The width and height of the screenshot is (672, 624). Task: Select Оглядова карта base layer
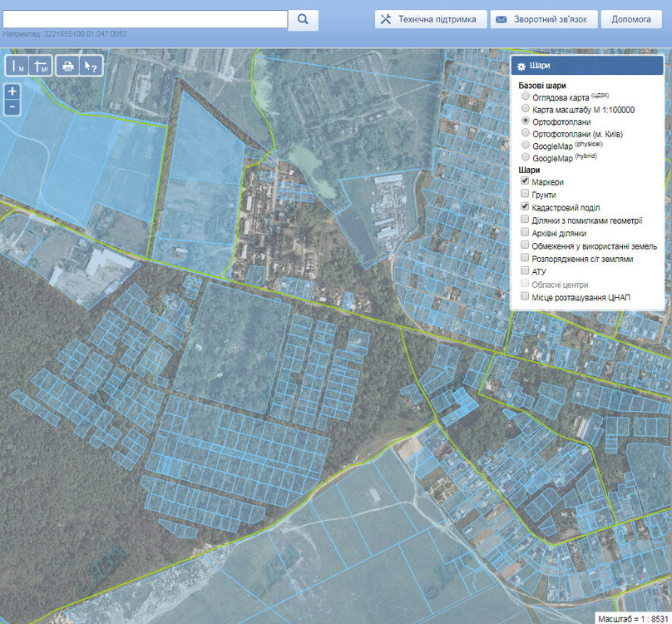pyautogui.click(x=526, y=97)
